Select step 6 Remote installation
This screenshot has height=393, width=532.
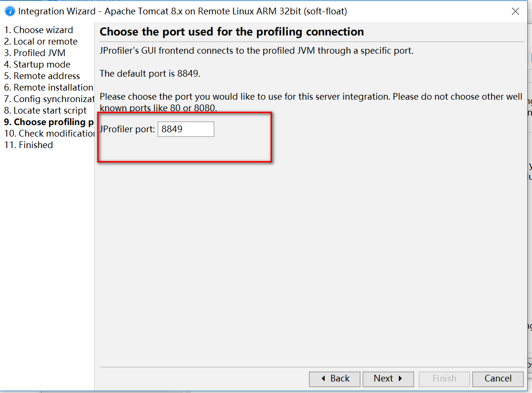[48, 88]
